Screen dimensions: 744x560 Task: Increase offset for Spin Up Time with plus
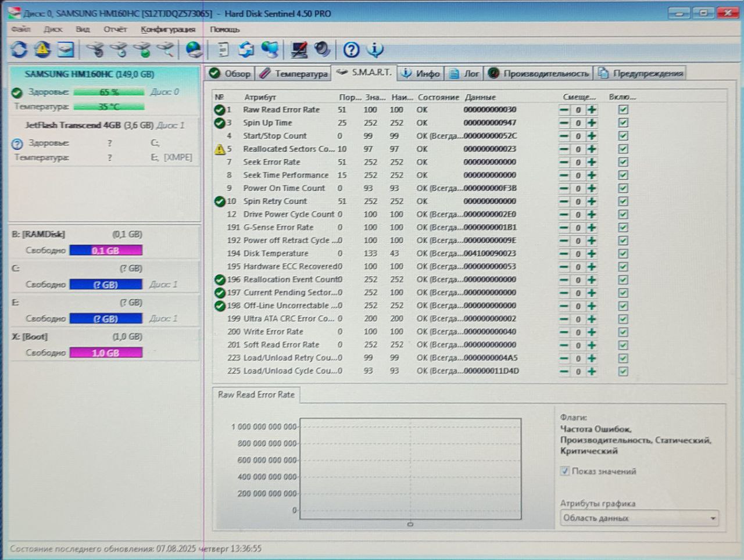[592, 123]
